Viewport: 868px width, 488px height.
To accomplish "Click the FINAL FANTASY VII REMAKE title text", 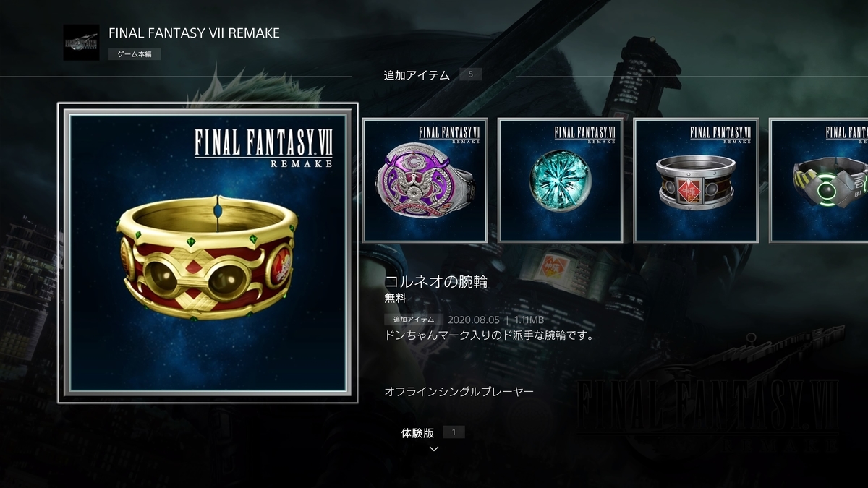I will (194, 33).
